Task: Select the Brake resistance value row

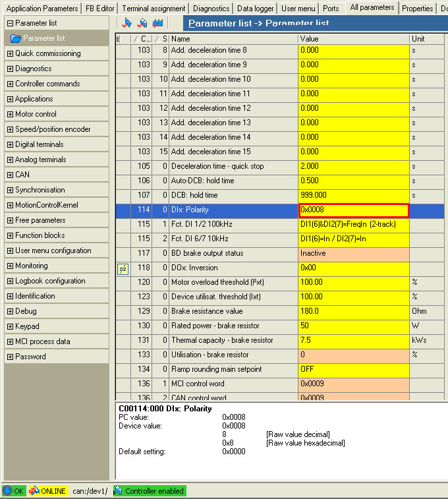Action: coord(233,311)
